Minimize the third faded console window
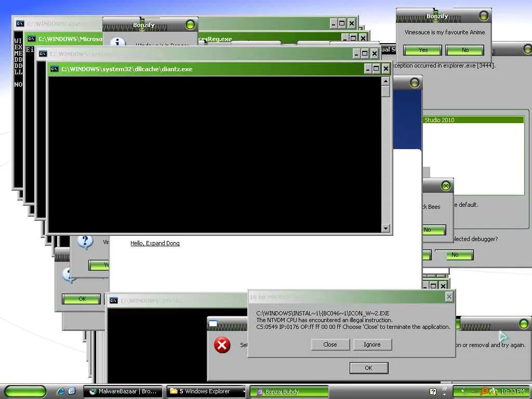The height and width of the screenshot is (399, 532). pos(356,54)
